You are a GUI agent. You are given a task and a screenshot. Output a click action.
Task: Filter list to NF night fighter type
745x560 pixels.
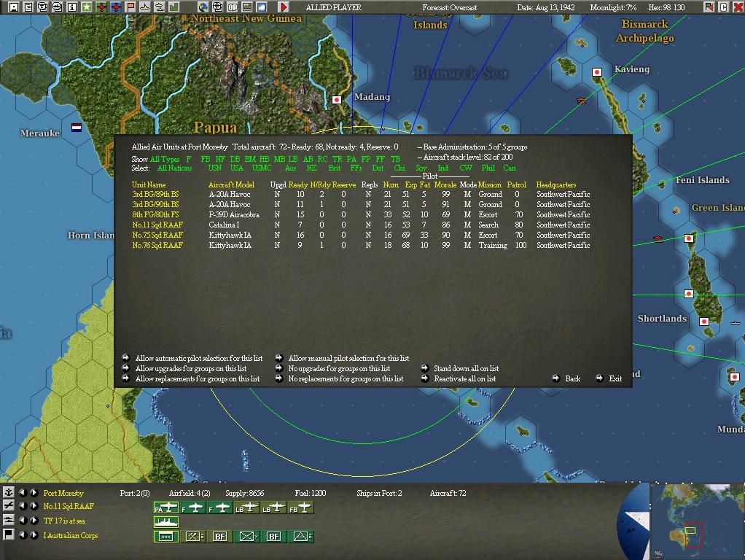click(x=220, y=159)
